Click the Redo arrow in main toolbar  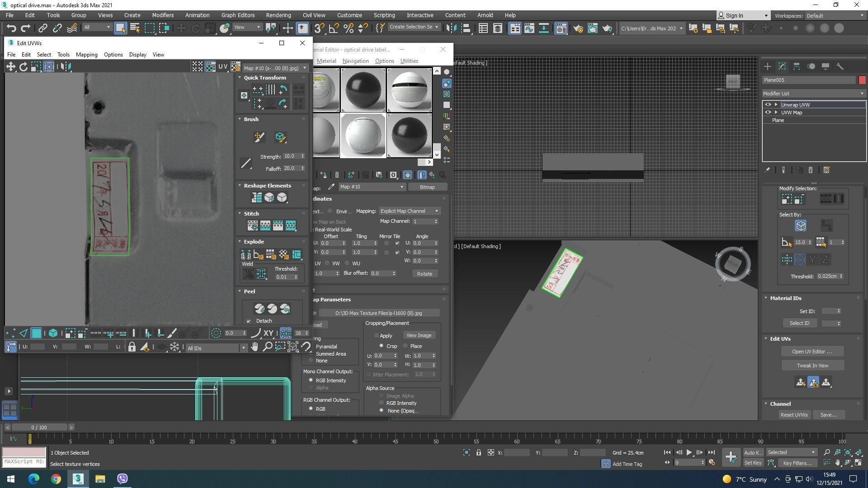click(x=26, y=28)
